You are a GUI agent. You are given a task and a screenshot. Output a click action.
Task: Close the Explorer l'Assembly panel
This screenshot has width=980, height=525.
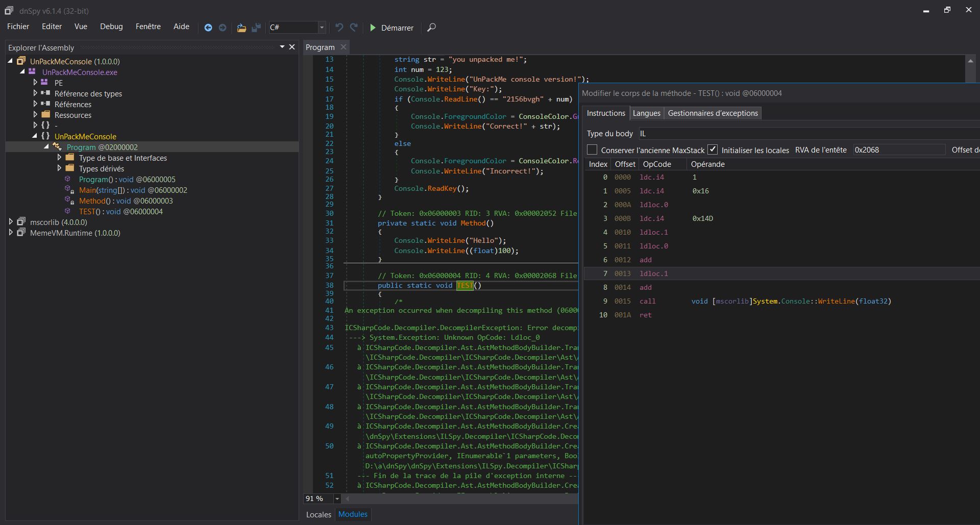pos(292,47)
